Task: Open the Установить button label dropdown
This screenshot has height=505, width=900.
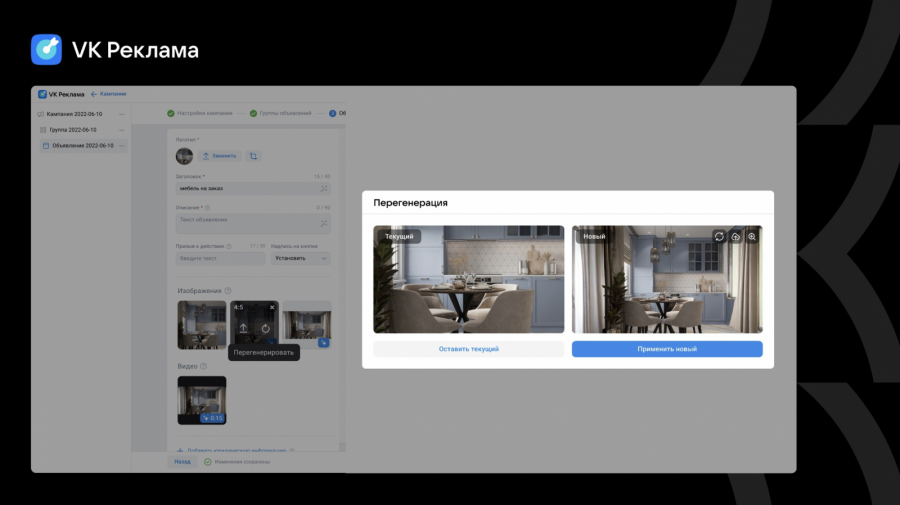Action: (x=300, y=258)
